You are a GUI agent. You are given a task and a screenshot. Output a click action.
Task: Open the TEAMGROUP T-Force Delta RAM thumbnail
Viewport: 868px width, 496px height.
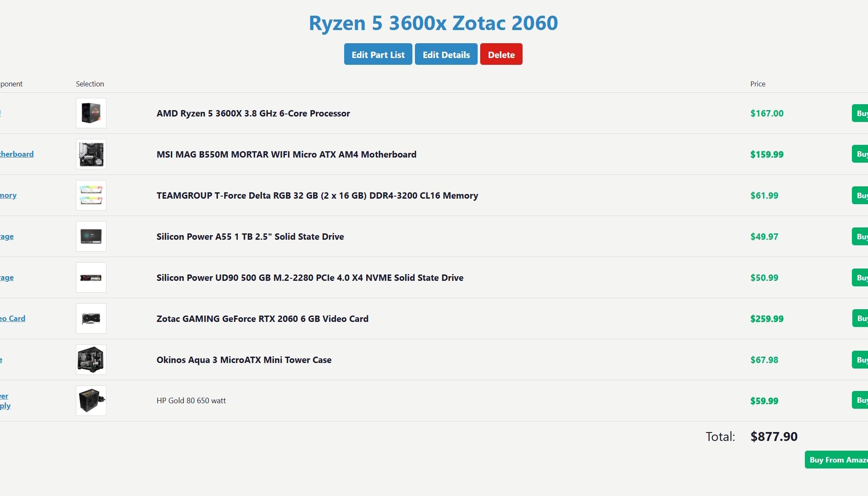click(91, 195)
